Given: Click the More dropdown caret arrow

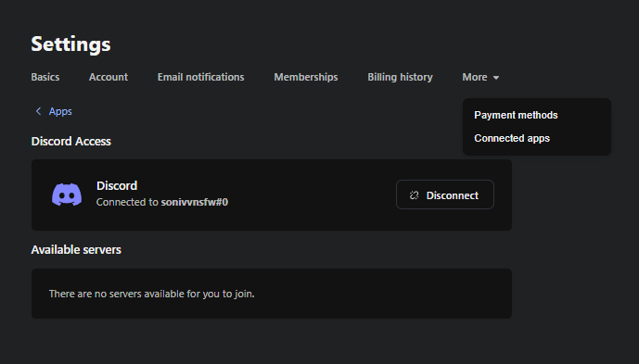Looking at the screenshot, I should [x=496, y=78].
